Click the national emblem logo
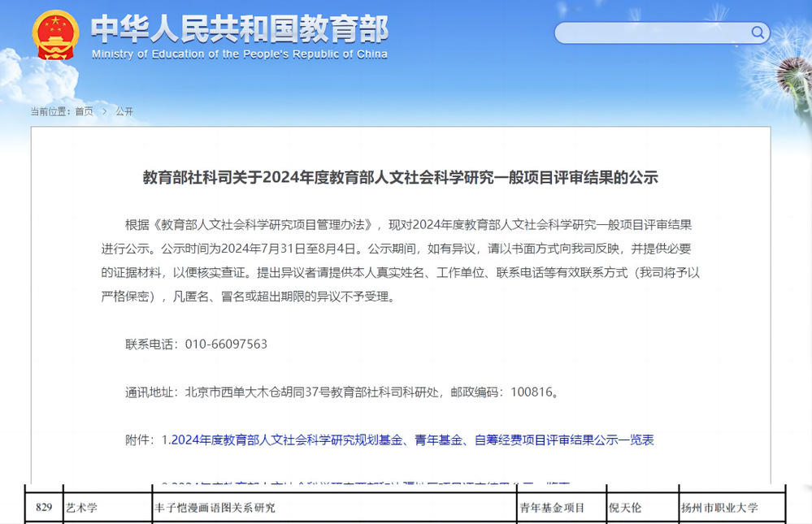Image resolution: width=812 pixels, height=524 pixels. point(55,35)
